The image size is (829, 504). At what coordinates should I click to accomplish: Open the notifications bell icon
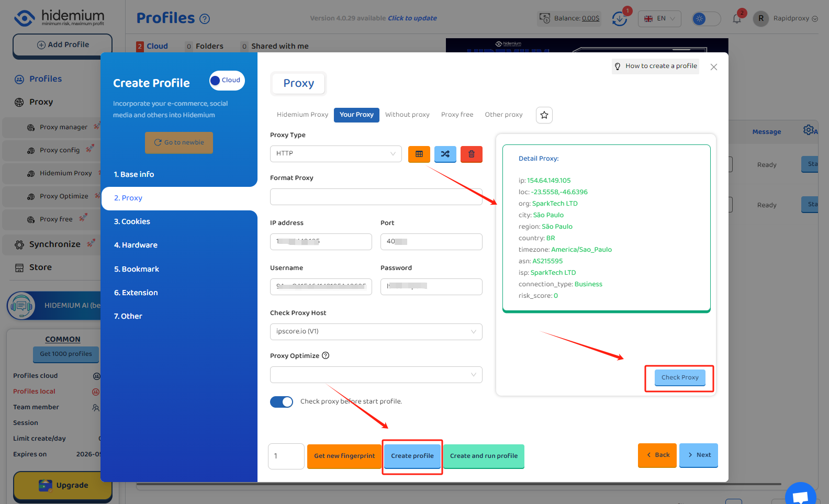pos(737,19)
